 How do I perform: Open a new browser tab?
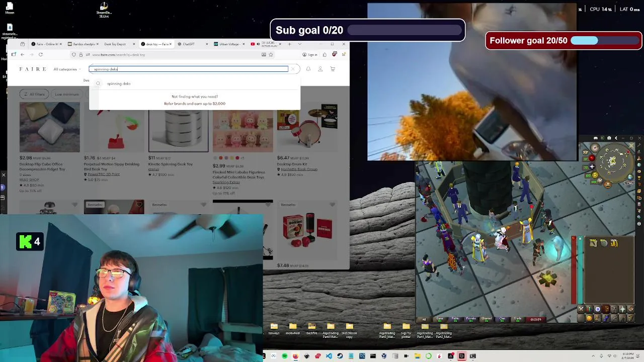(x=289, y=44)
